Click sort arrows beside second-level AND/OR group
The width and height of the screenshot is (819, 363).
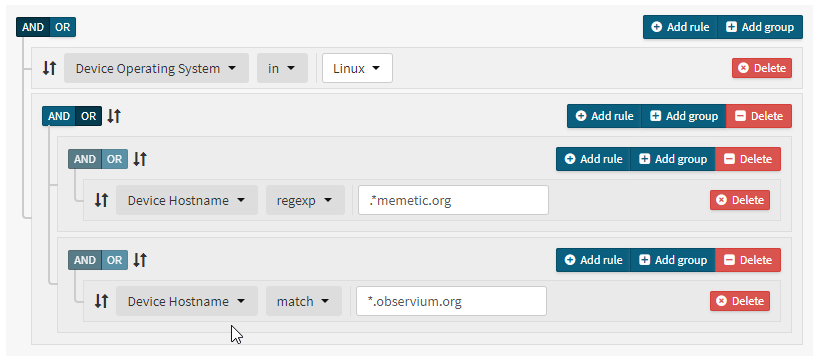click(x=114, y=116)
